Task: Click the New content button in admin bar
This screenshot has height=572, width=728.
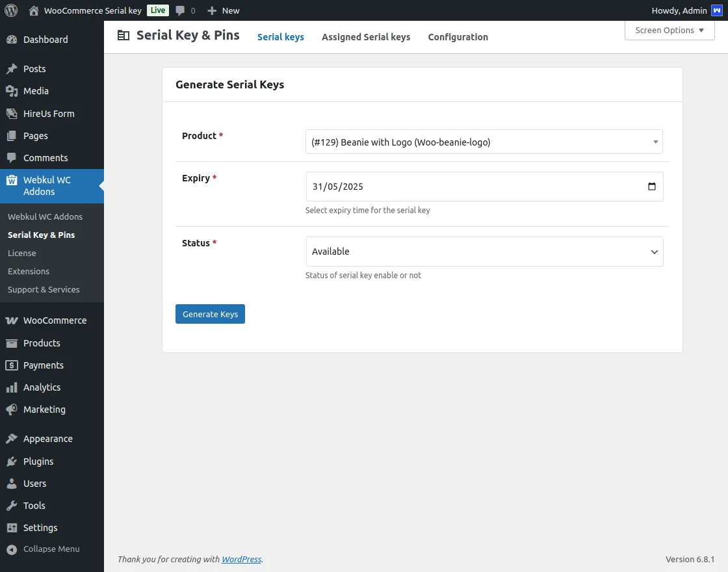Action: 223,10
